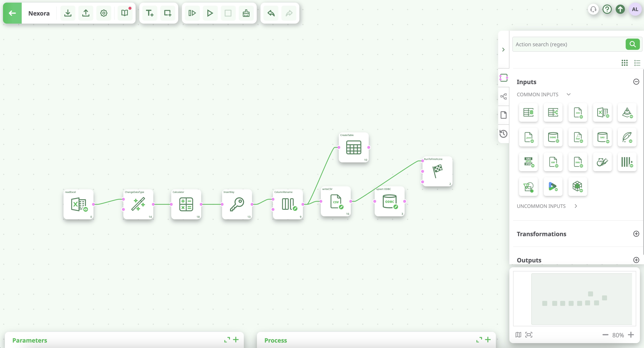Undo the last action
Viewport: 644px width, 348px height.
click(x=271, y=13)
